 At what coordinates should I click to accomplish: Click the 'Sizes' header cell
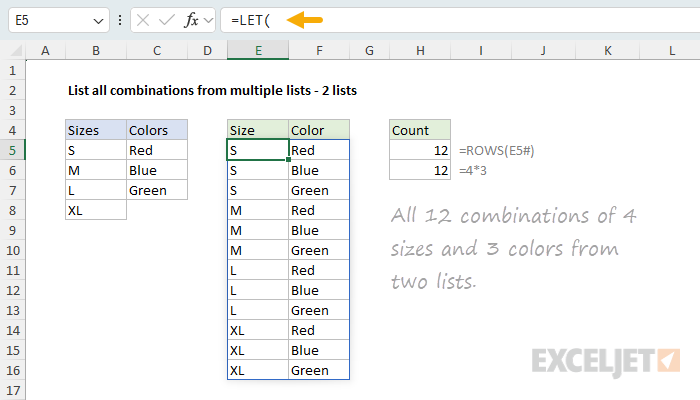pyautogui.click(x=96, y=130)
